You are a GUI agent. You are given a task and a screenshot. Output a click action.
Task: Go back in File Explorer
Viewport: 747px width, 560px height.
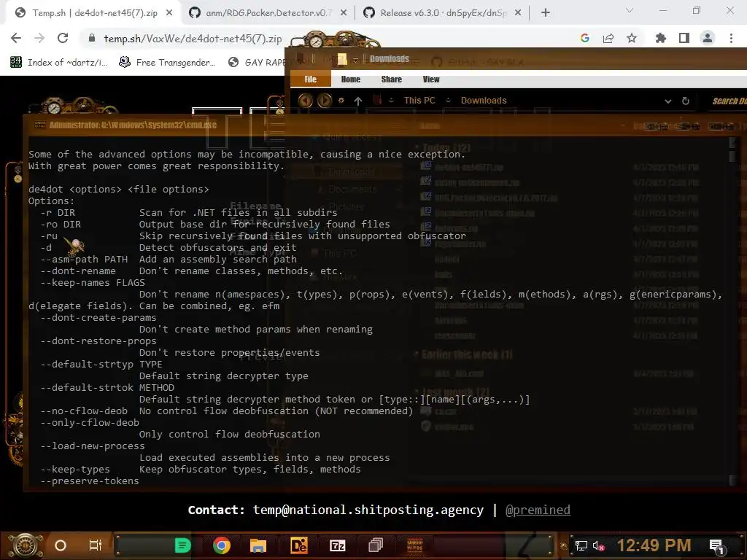tap(306, 101)
